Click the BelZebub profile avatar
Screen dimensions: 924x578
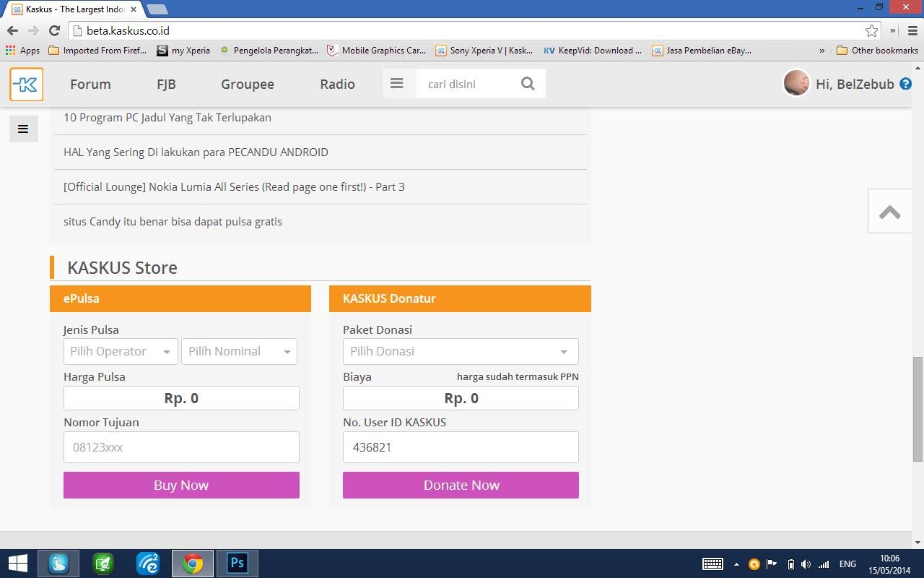(x=796, y=83)
